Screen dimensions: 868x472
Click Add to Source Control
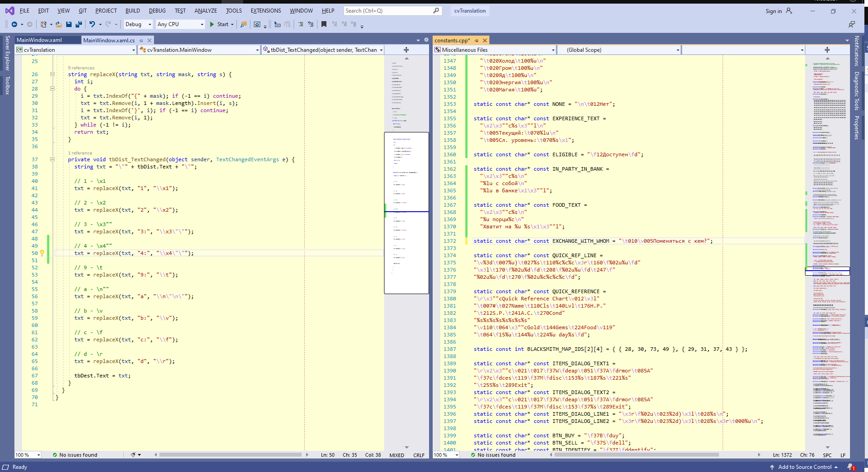pyautogui.click(x=805, y=467)
